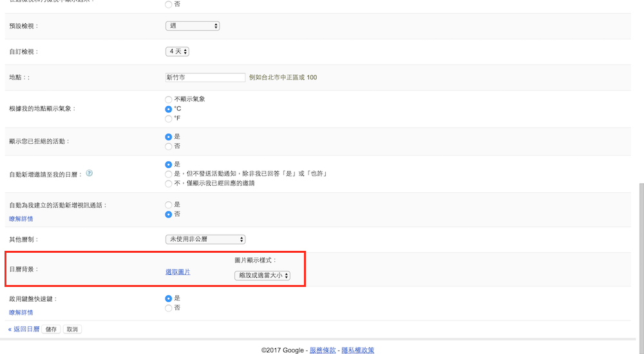Select 不，僅顯示我已經回應的邀請 option
The width and height of the screenshot is (644, 354).
tap(169, 183)
